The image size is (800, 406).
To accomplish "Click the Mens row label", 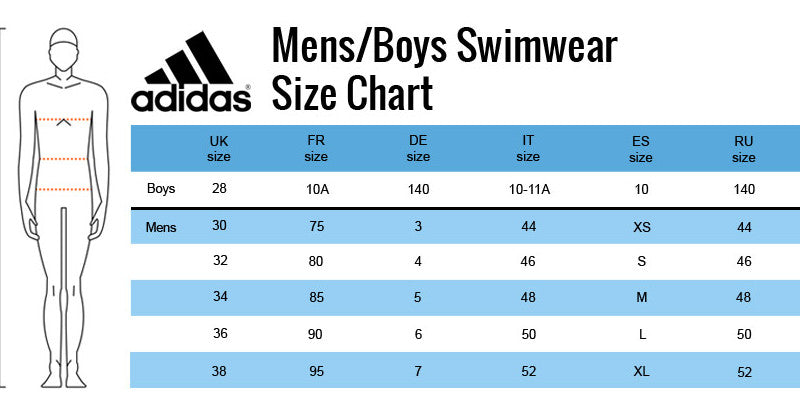I will pyautogui.click(x=161, y=227).
